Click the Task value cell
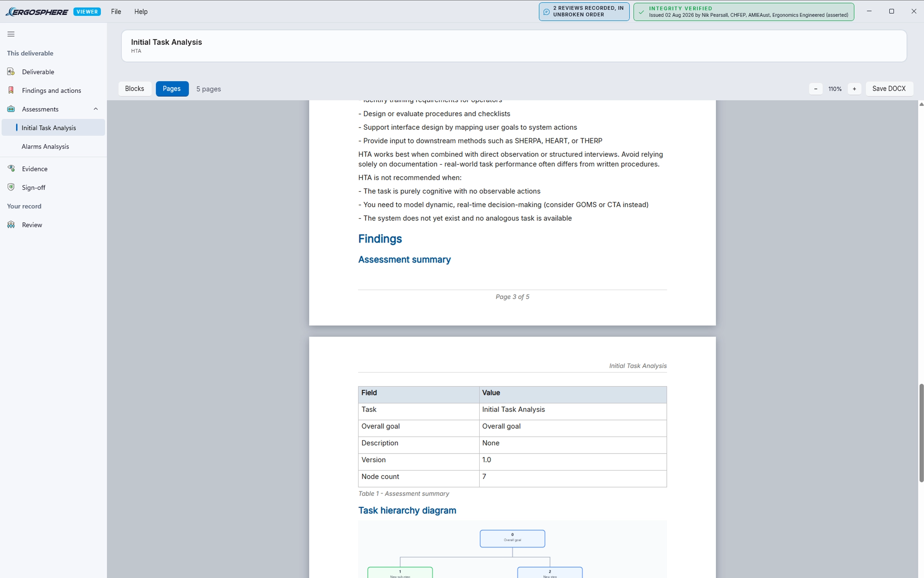The height and width of the screenshot is (578, 924). (x=572, y=411)
